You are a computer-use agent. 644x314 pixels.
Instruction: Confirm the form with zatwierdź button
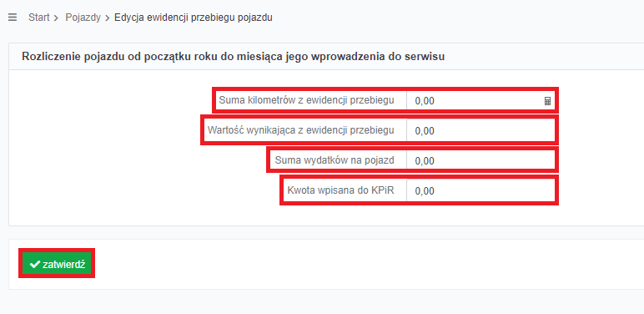[57, 264]
